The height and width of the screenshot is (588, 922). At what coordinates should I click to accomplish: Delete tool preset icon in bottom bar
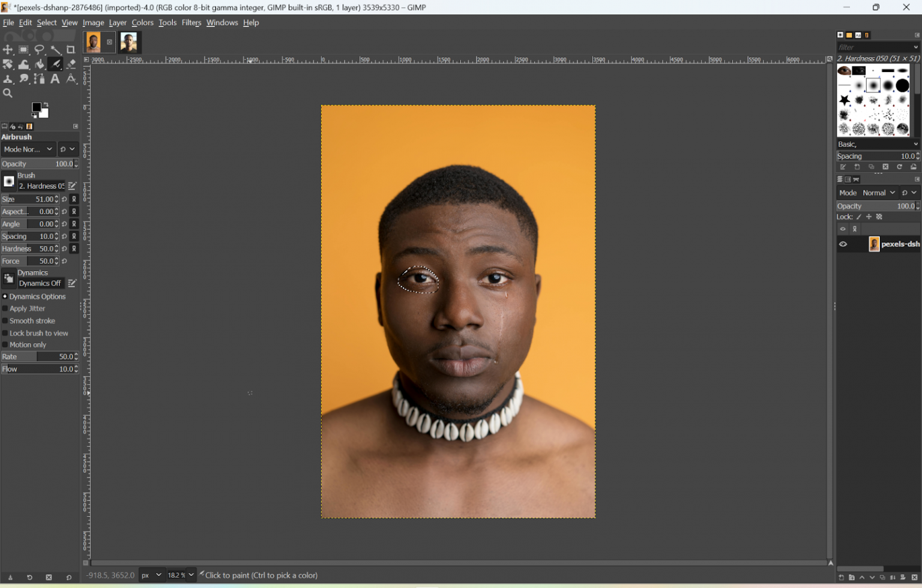tap(49, 578)
